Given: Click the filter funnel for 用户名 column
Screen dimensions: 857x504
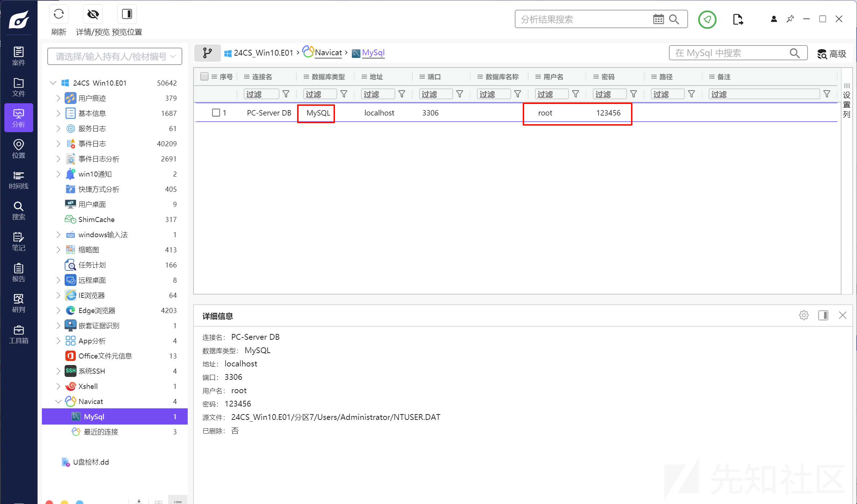Looking at the screenshot, I should pyautogui.click(x=576, y=94).
